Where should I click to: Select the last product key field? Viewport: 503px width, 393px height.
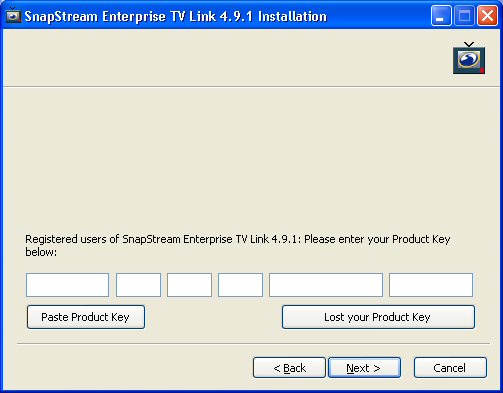[431, 285]
